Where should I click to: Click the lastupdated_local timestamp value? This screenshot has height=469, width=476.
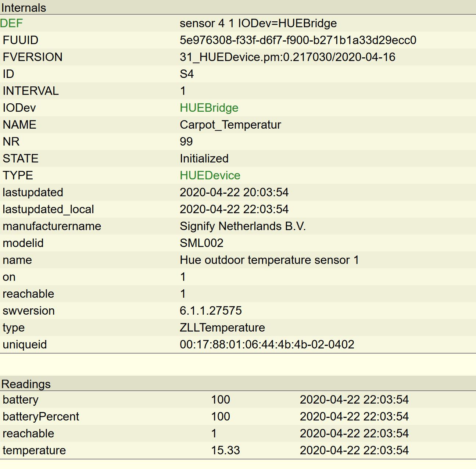234,210
